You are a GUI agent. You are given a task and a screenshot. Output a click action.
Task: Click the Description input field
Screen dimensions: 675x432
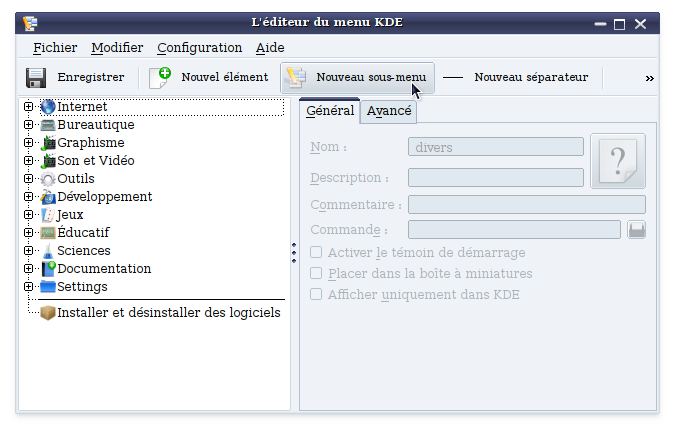(496, 178)
